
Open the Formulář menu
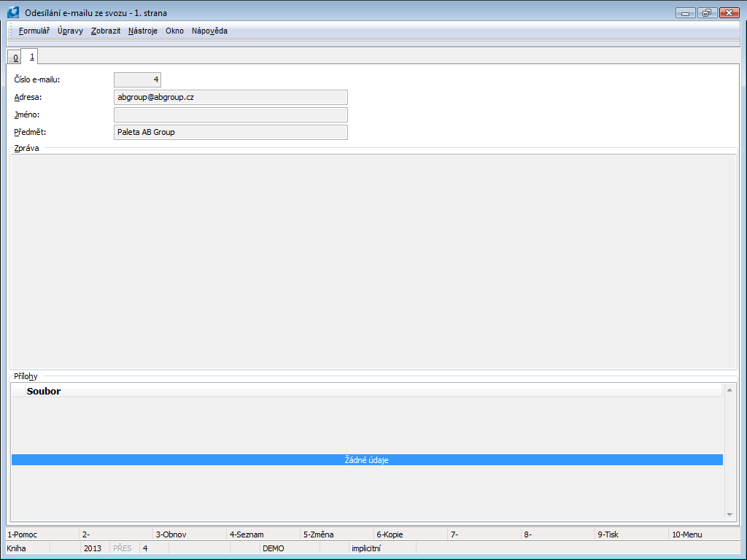coord(34,31)
